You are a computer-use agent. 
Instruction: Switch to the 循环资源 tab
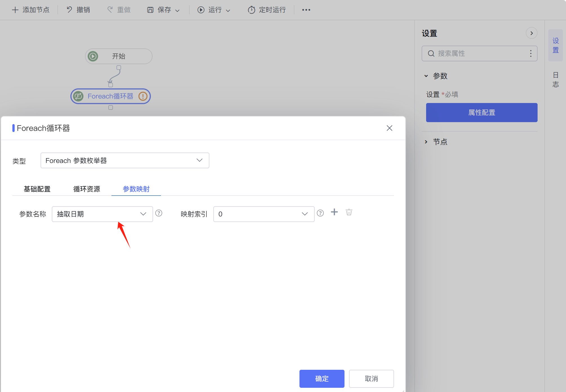87,189
